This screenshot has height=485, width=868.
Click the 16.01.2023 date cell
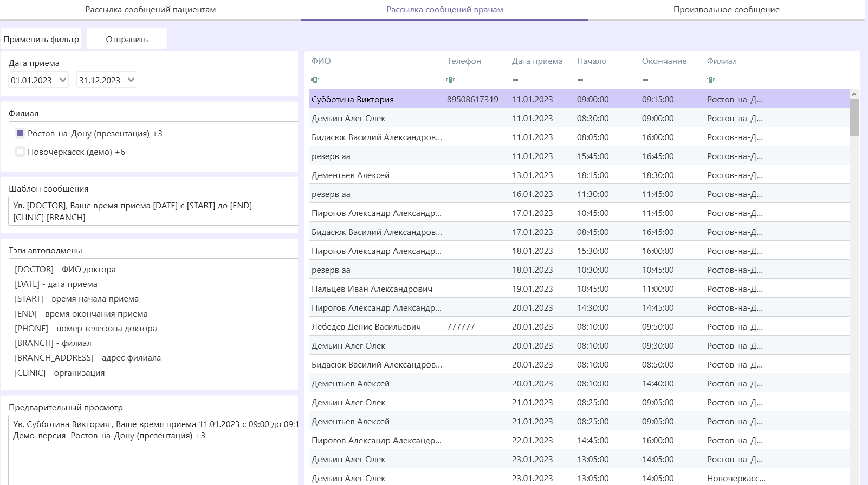(x=533, y=194)
